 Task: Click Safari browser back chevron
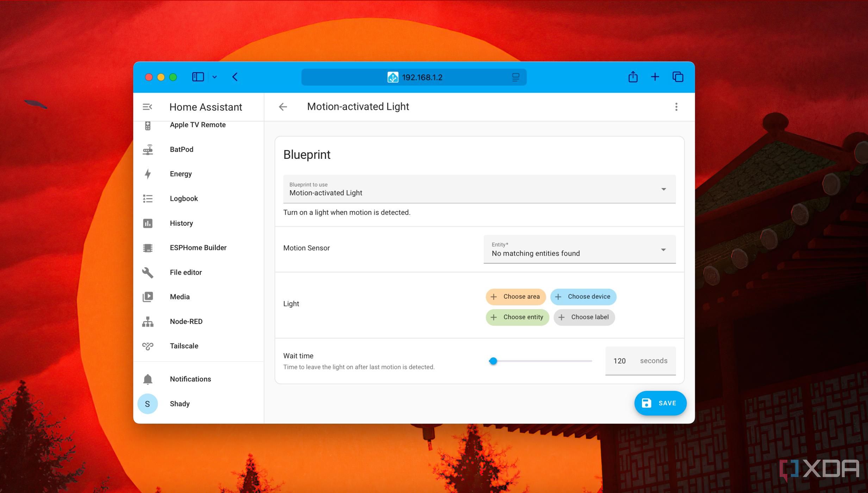235,77
